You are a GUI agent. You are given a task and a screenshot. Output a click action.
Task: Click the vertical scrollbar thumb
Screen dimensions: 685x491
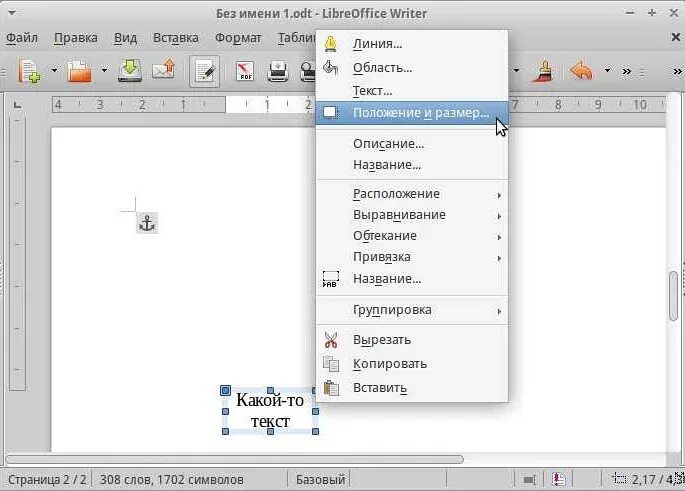pyautogui.click(x=674, y=296)
